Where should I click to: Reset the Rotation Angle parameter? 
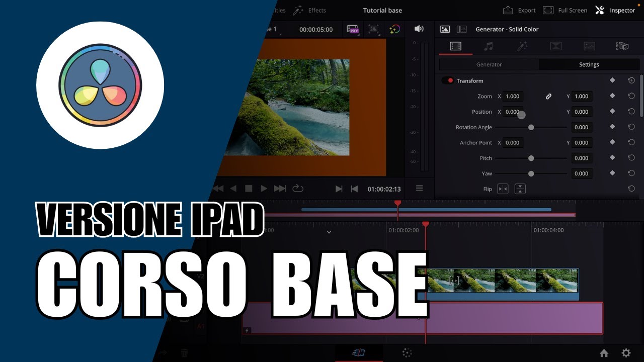pyautogui.click(x=631, y=127)
